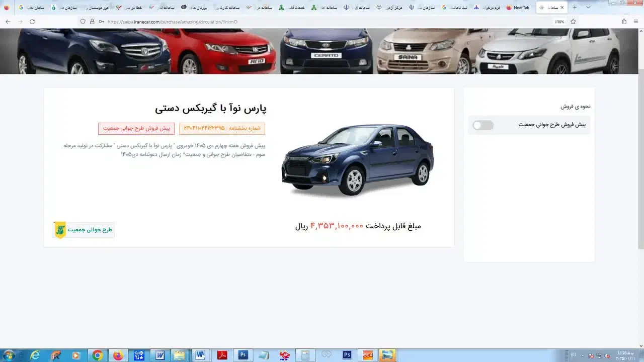Image resolution: width=644 pixels, height=362 pixels.
Task: Click the شماره بخشنامه circular number tag
Action: coord(222,129)
